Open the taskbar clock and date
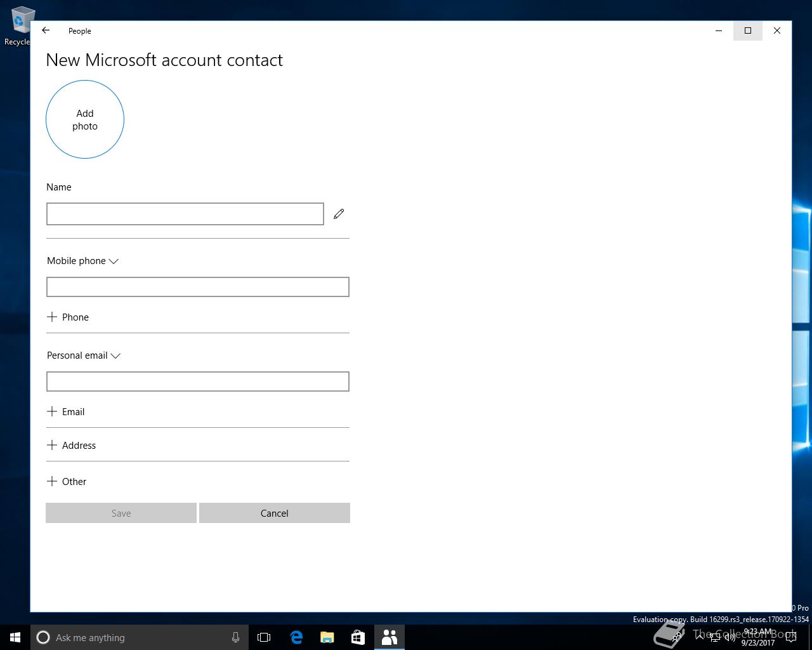 pos(757,637)
